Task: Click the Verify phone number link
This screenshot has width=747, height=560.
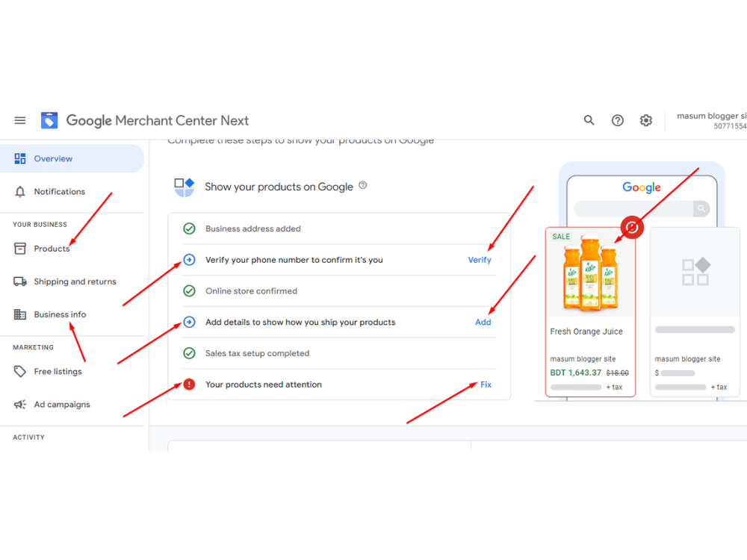Action: pos(480,260)
